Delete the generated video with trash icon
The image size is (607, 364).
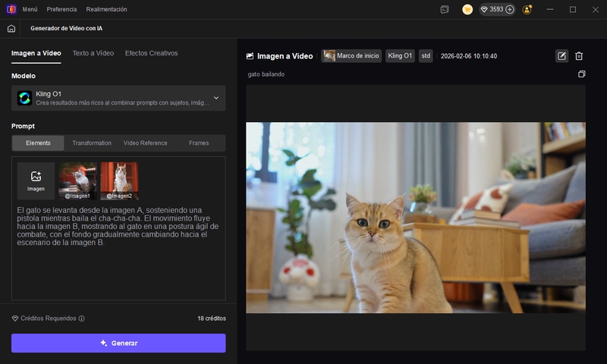pyautogui.click(x=579, y=56)
